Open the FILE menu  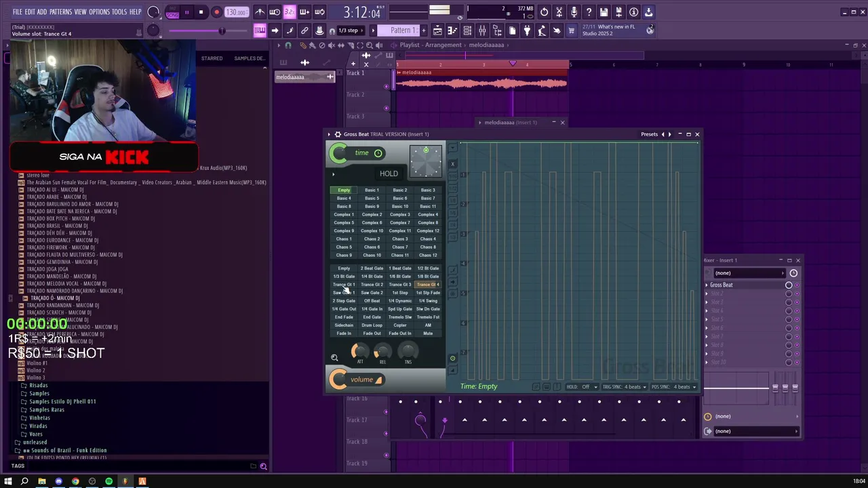pos(17,12)
